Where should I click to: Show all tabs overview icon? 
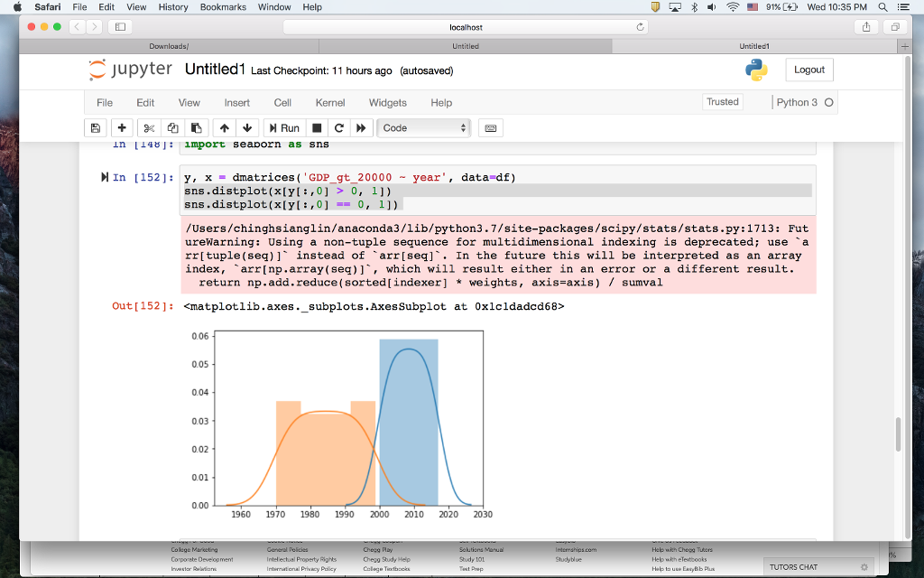(x=895, y=26)
